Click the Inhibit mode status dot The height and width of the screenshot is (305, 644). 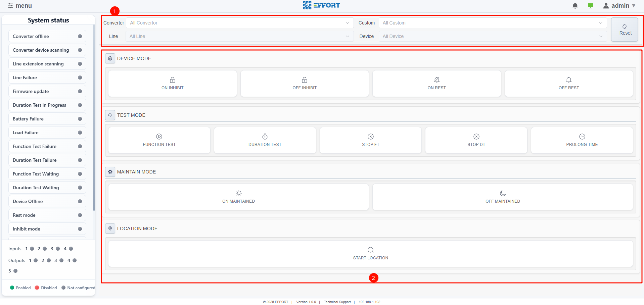point(80,229)
